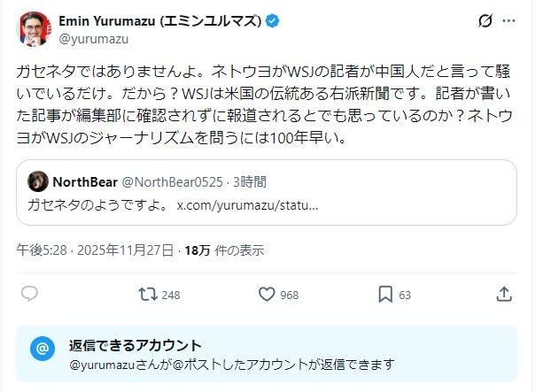Like the post using the heart icon

pos(267,294)
